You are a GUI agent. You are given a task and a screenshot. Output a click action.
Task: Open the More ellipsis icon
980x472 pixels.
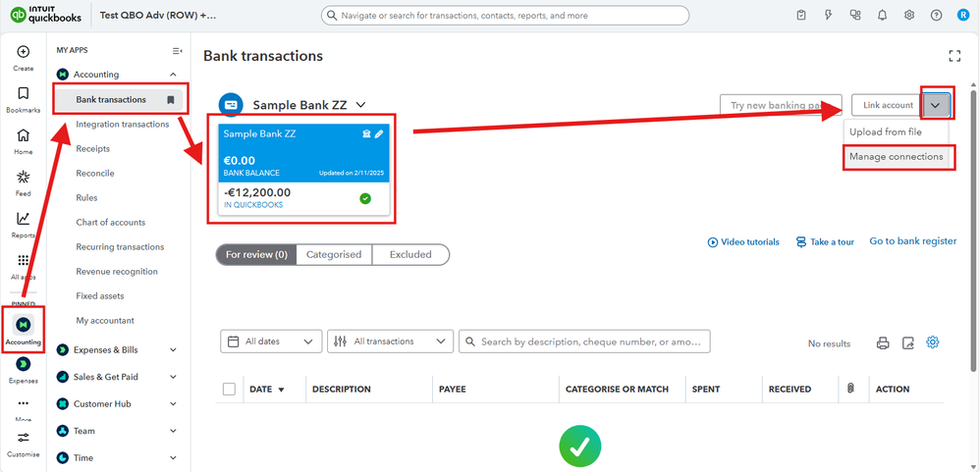point(23,403)
